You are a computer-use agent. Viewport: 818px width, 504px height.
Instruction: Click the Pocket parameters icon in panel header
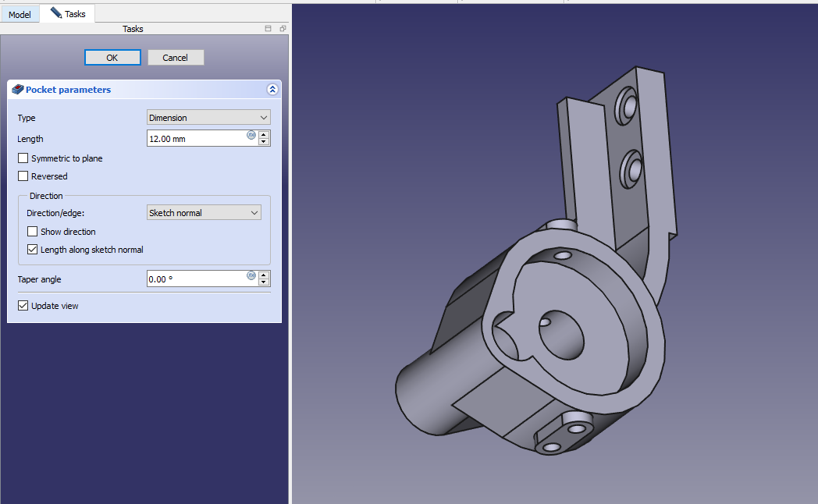tap(17, 90)
